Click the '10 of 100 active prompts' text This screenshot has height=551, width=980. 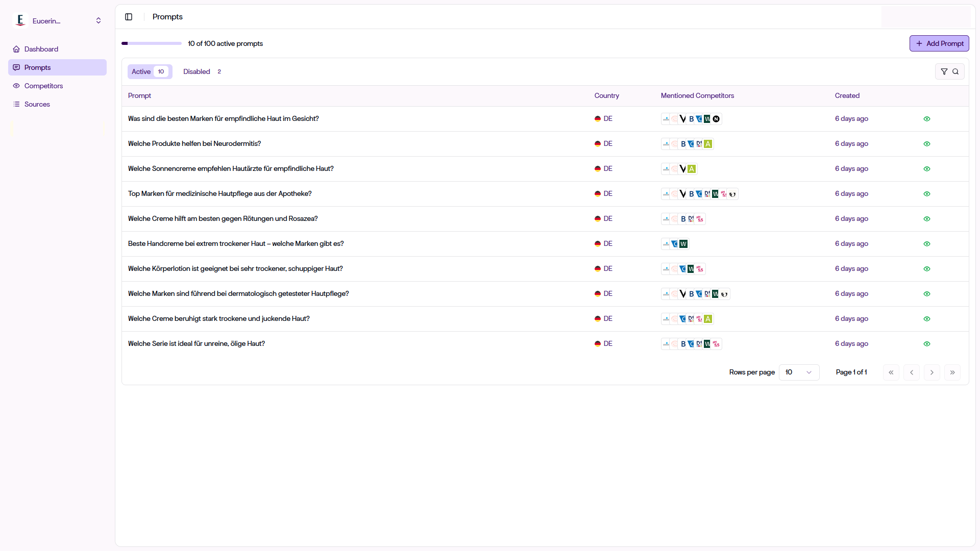225,43
